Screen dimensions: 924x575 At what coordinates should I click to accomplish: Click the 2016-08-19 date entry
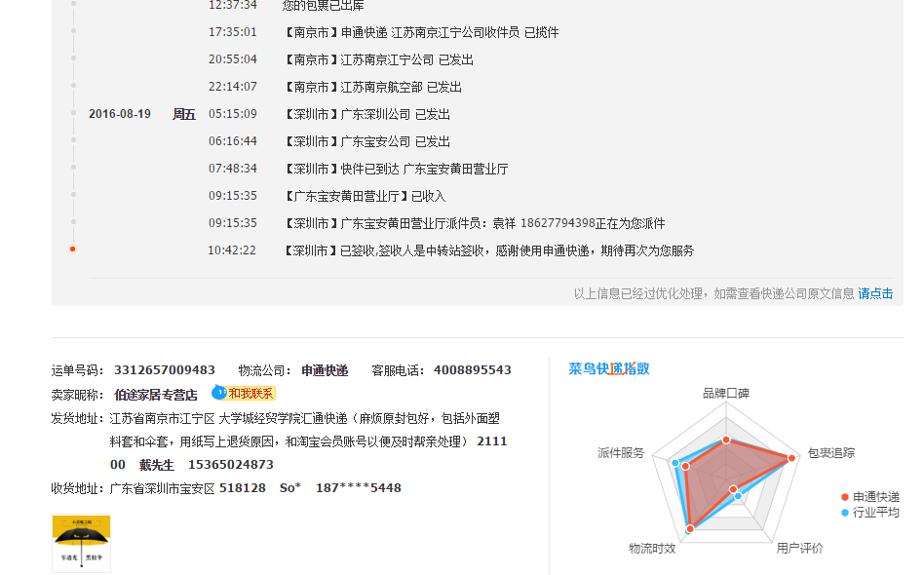[120, 114]
